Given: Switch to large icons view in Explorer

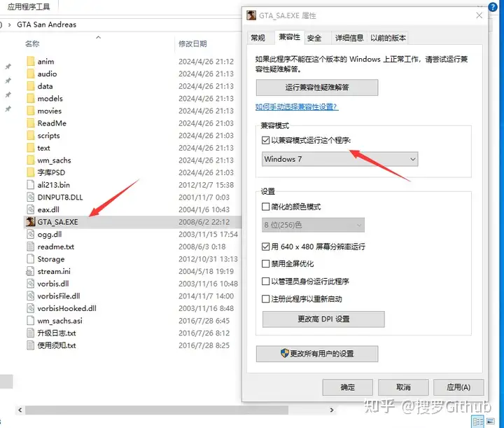Looking at the screenshot, I should pos(491,422).
